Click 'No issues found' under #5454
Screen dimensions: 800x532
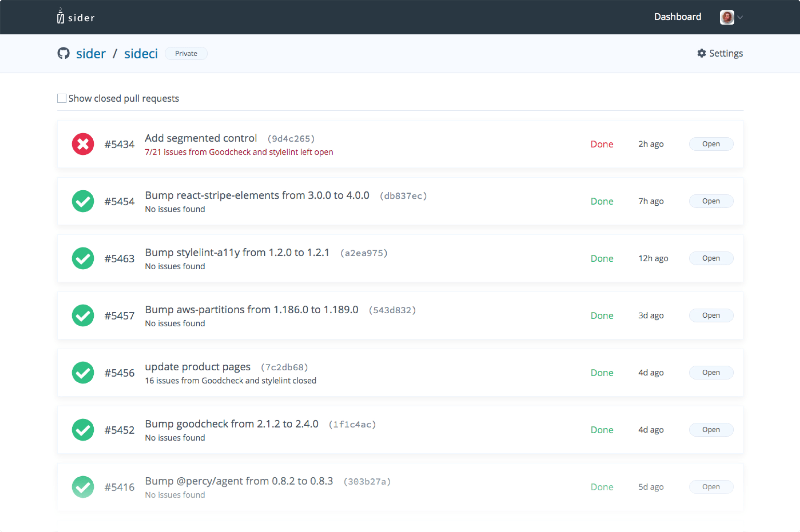(175, 209)
